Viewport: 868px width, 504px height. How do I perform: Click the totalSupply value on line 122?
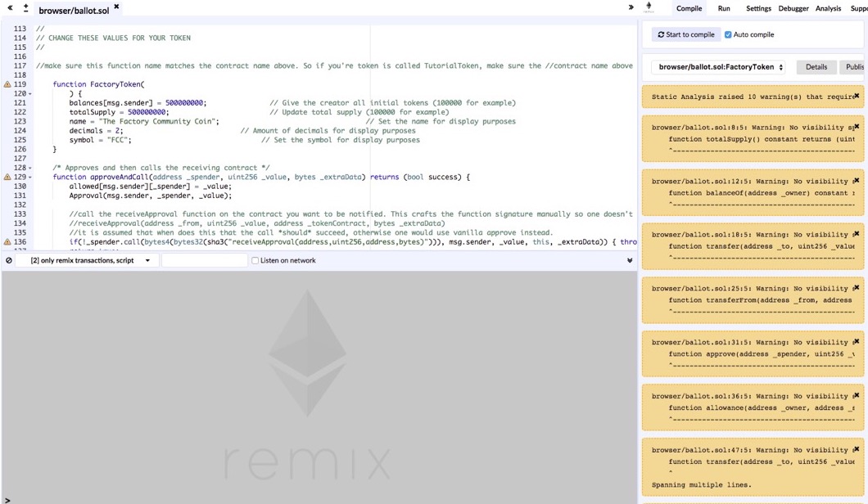click(x=146, y=112)
